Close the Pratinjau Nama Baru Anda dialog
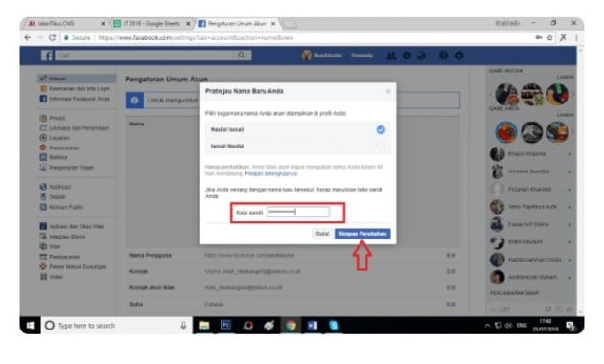 pos(388,91)
